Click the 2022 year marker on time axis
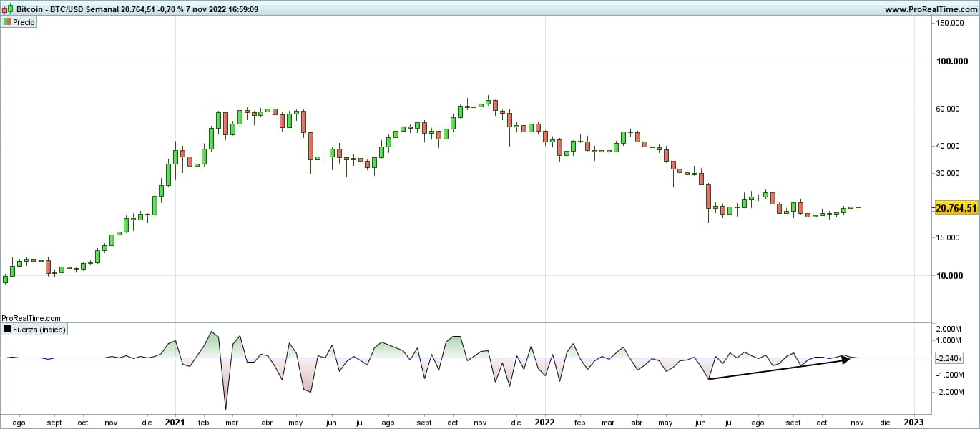Viewport: 980px width, 429px height. tap(544, 422)
